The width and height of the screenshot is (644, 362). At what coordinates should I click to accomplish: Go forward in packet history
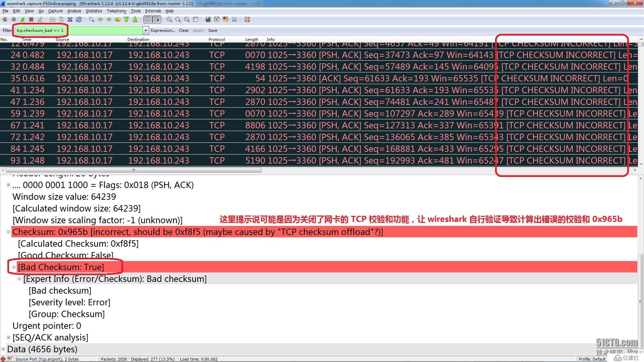click(109, 19)
